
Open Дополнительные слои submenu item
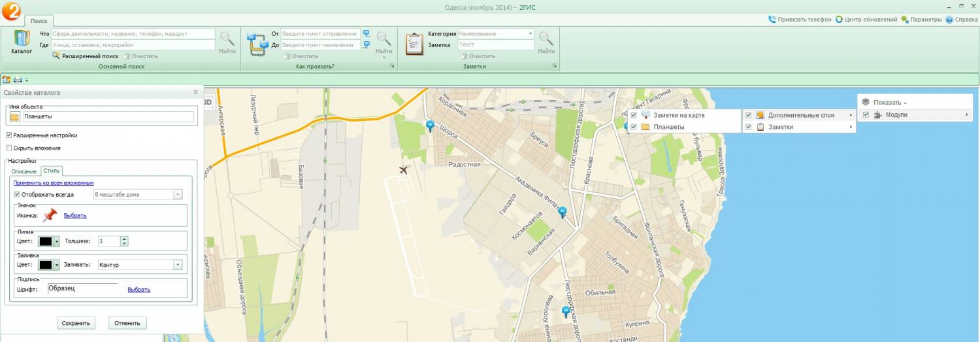[x=798, y=115]
